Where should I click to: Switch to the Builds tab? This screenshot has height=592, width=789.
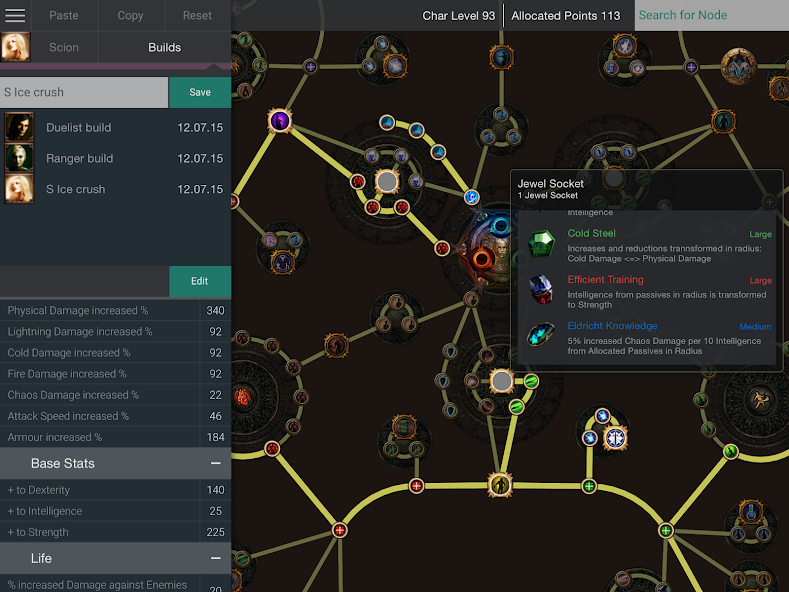point(164,47)
